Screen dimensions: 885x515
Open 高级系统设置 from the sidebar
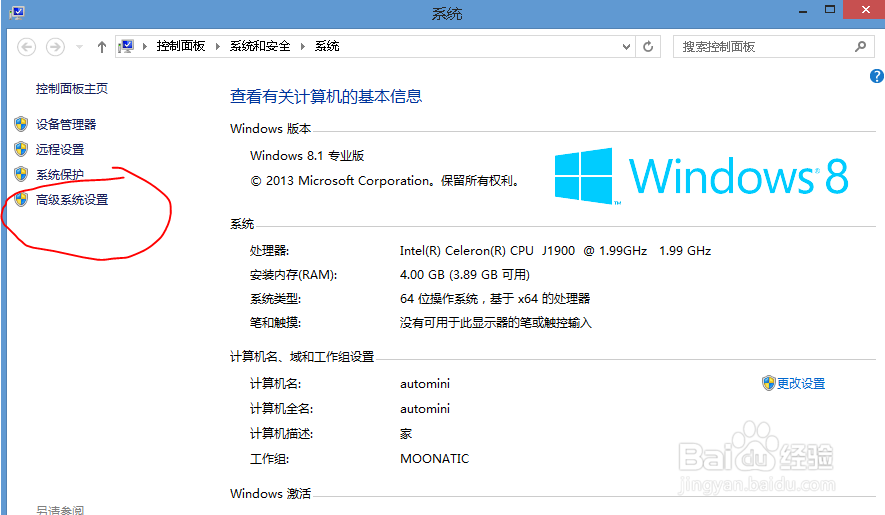72,200
